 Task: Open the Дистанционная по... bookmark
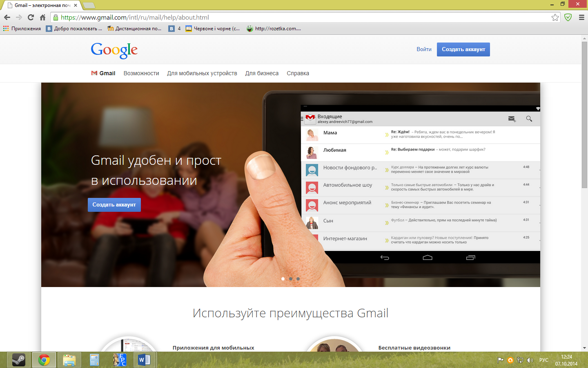(x=134, y=29)
